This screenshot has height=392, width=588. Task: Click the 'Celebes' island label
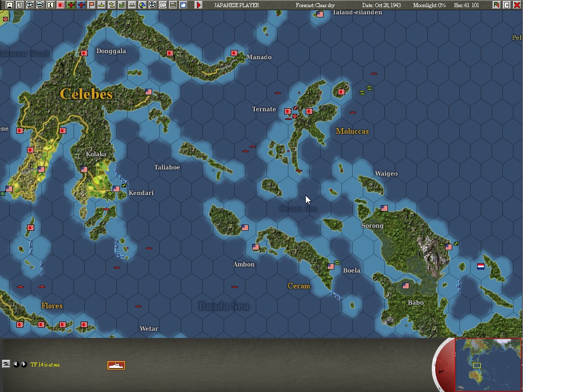click(x=86, y=94)
